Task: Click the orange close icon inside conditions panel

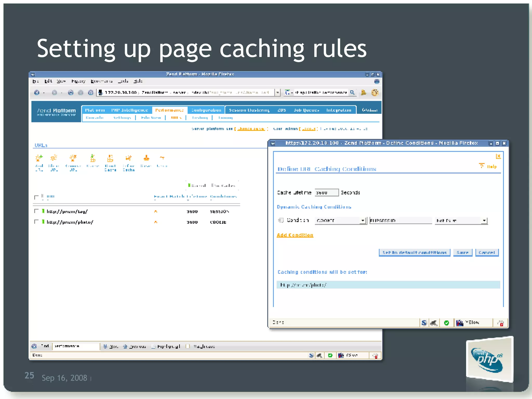Action: click(498, 156)
